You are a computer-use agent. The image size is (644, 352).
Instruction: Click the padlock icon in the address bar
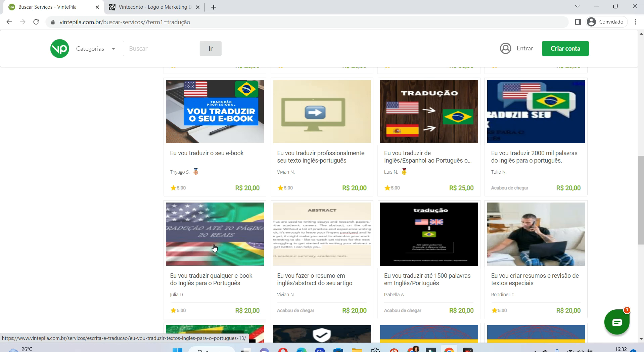click(53, 22)
